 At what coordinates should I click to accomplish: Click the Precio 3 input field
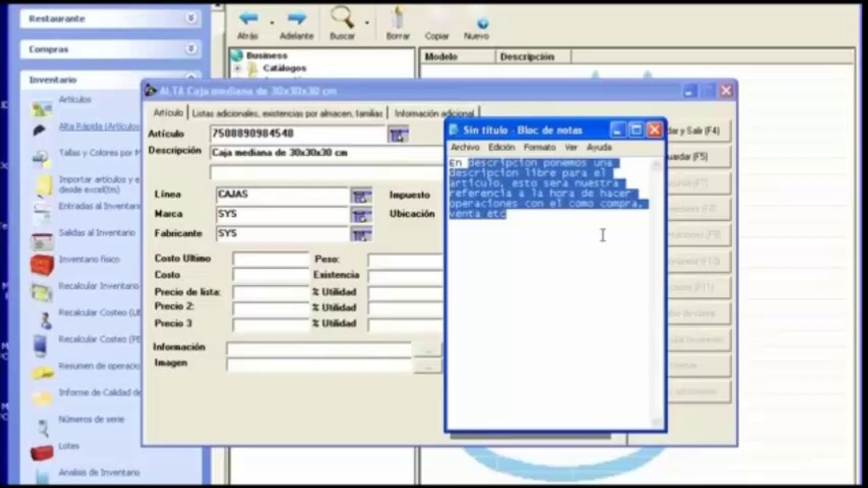click(271, 324)
